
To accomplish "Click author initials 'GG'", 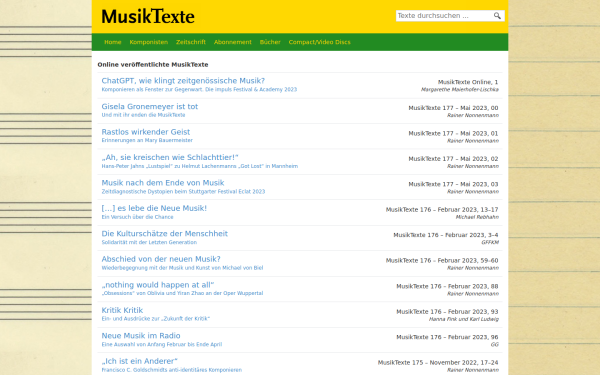I will [x=494, y=344].
